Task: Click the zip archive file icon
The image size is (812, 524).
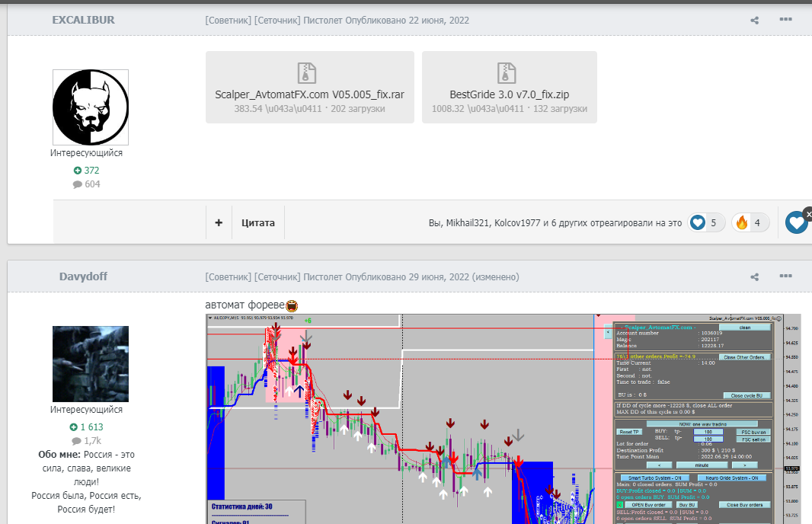Action: pyautogui.click(x=507, y=73)
